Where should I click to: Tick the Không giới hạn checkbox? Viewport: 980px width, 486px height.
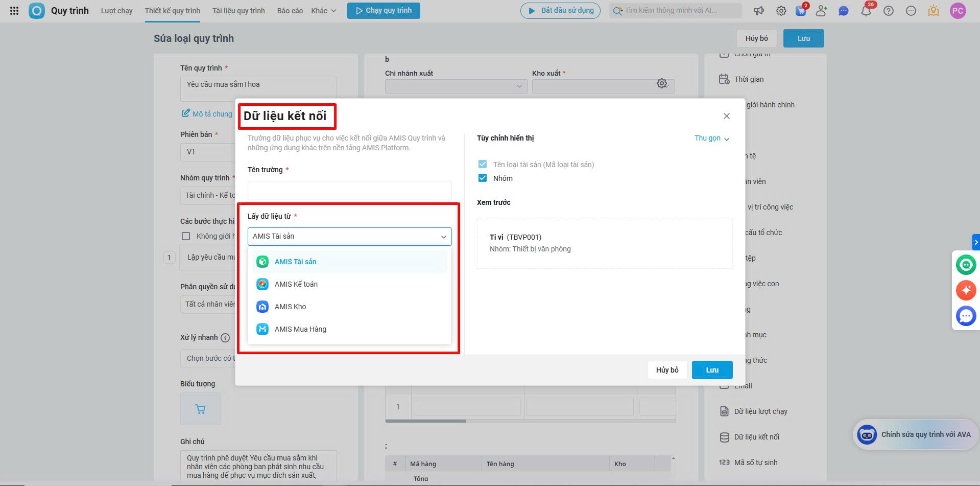(186, 236)
